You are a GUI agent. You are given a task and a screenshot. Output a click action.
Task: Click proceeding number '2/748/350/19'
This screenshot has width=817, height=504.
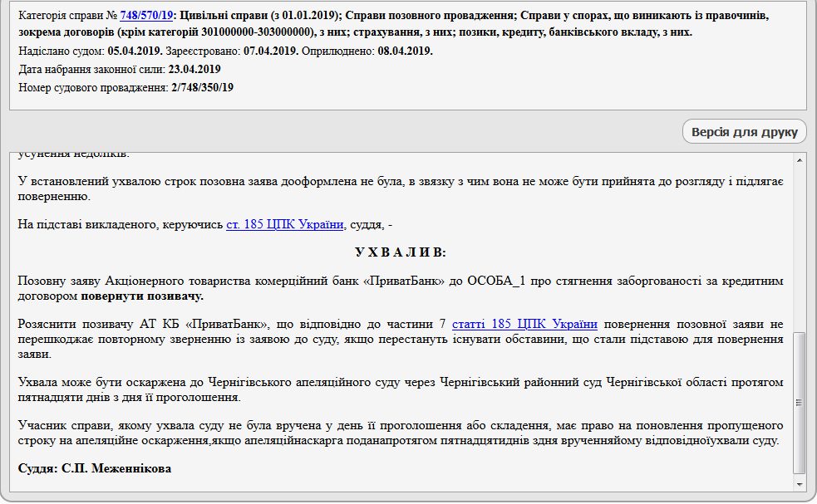[x=202, y=87]
